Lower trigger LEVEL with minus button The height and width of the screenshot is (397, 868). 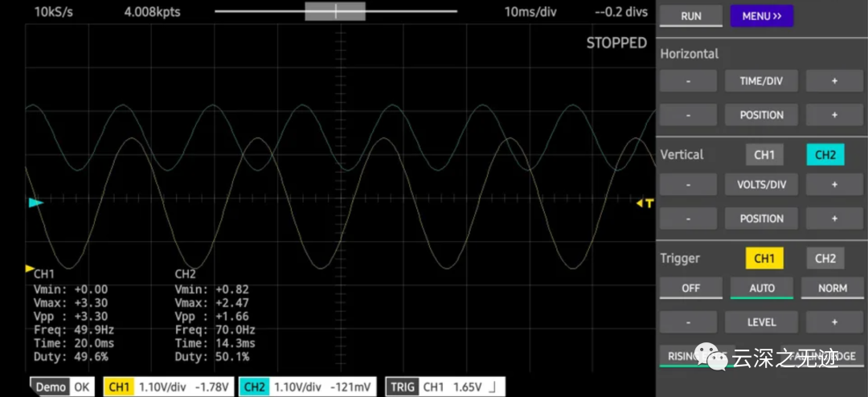click(x=688, y=322)
